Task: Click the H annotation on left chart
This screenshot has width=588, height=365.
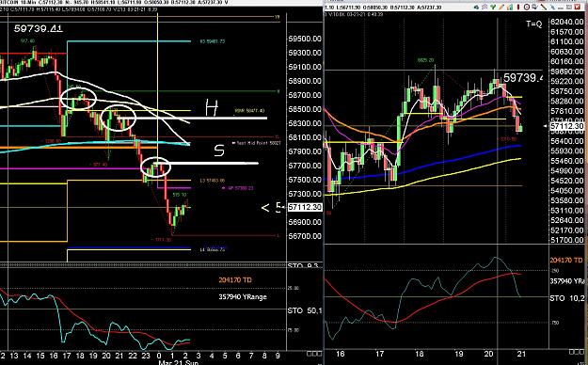Action: coord(212,107)
